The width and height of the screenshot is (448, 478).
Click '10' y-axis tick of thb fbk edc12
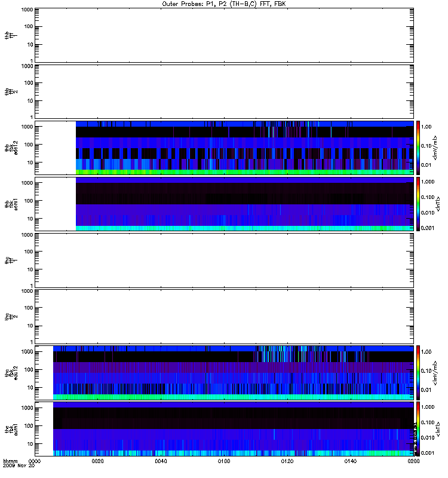(x=30, y=163)
